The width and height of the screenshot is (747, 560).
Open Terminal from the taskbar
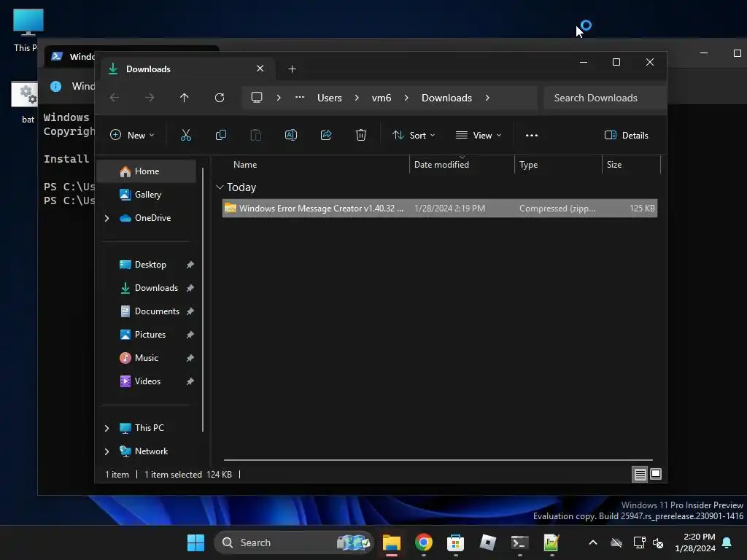[519, 542]
